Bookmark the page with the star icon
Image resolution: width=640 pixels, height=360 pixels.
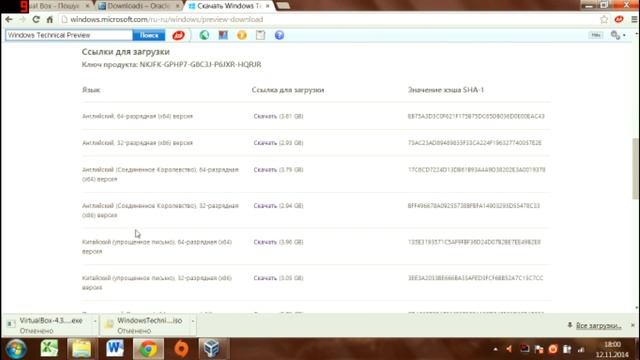[x=604, y=19]
